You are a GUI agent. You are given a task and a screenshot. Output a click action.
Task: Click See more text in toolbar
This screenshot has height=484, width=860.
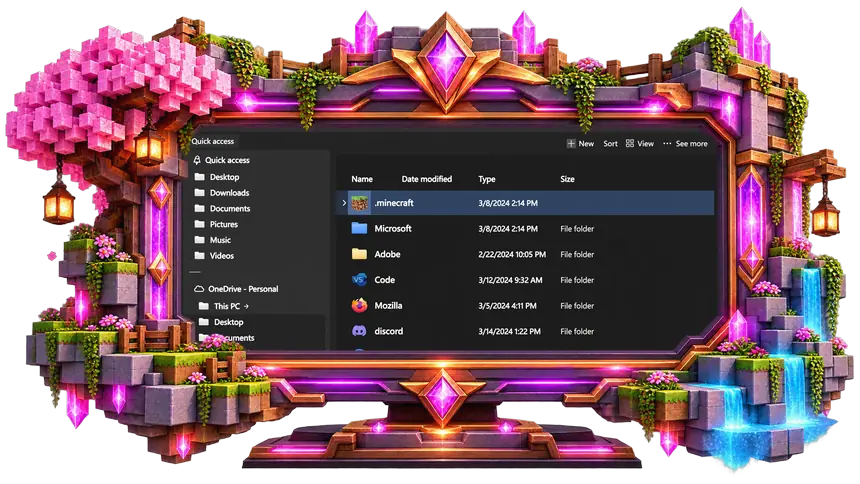point(692,144)
